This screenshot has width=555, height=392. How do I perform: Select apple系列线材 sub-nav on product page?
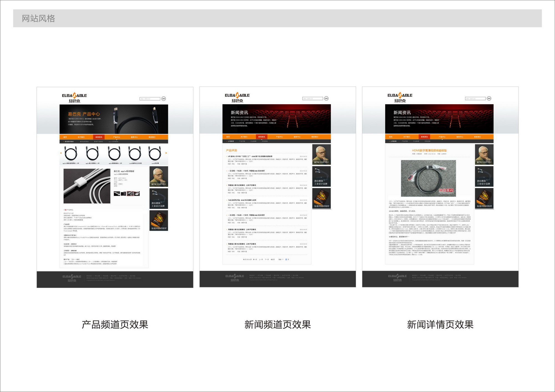(x=113, y=142)
